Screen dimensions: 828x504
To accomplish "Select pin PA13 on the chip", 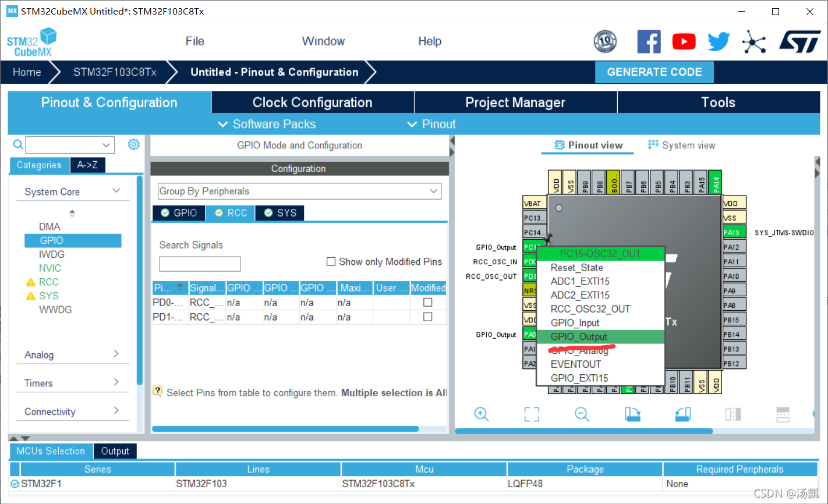I will click(x=734, y=232).
